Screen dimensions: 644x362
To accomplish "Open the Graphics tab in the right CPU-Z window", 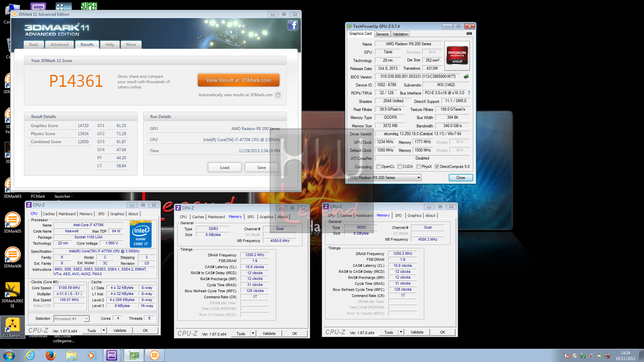I will [x=414, y=216].
